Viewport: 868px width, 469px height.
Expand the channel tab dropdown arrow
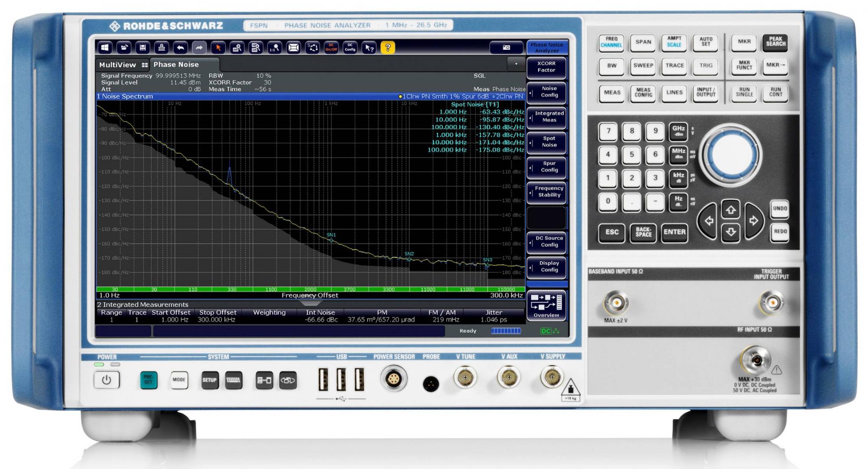pos(516,64)
